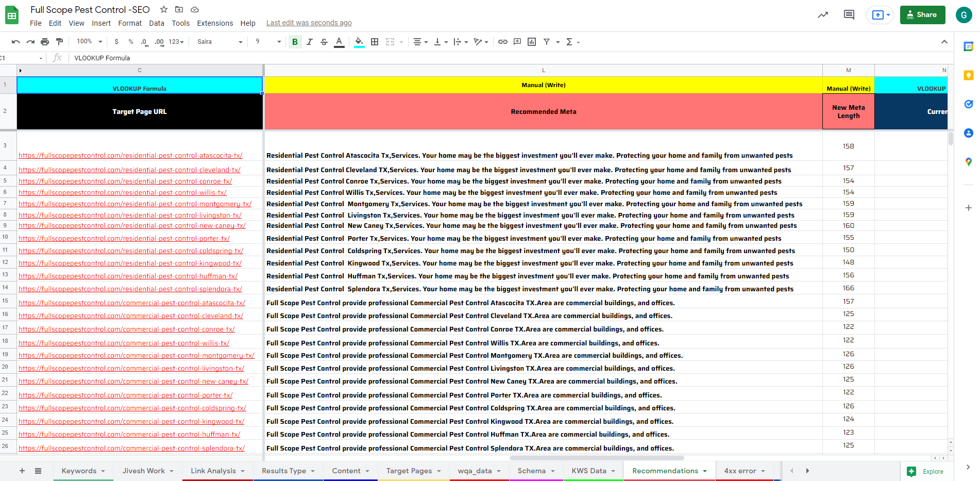This screenshot has height=481, width=980.
Task: Open 'Last edit was seconds ago' link
Action: pos(309,23)
